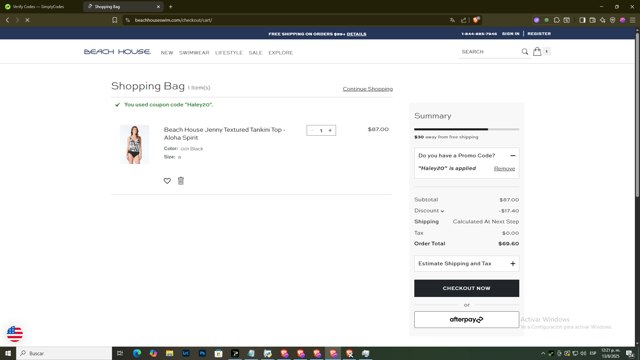Close the Shopping Bag tab
Image resolution: width=640 pixels, height=360 pixels.
(158, 7)
